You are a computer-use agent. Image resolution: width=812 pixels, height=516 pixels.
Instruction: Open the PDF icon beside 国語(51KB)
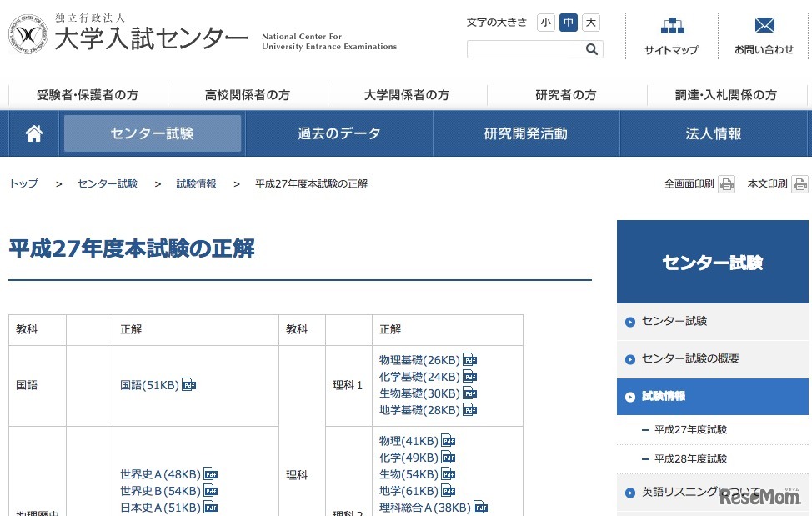[189, 385]
